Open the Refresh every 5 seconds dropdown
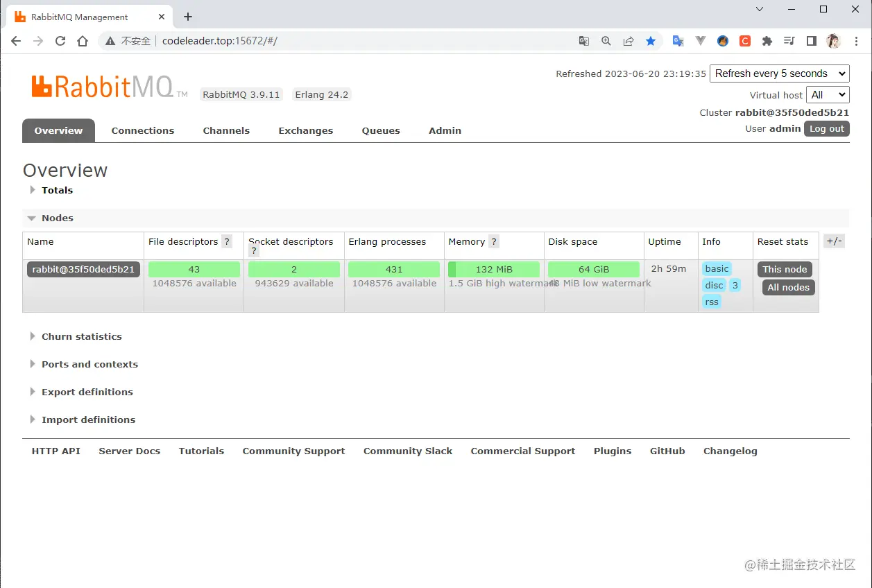Screen dimensions: 872x588 coord(780,73)
